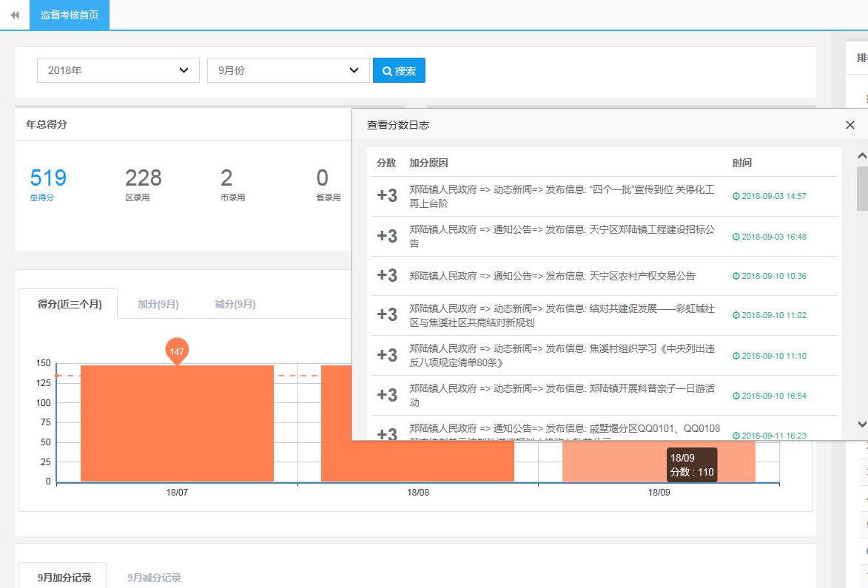Select the 监督考核首页 tab
The width and height of the screenshot is (868, 588).
point(70,15)
